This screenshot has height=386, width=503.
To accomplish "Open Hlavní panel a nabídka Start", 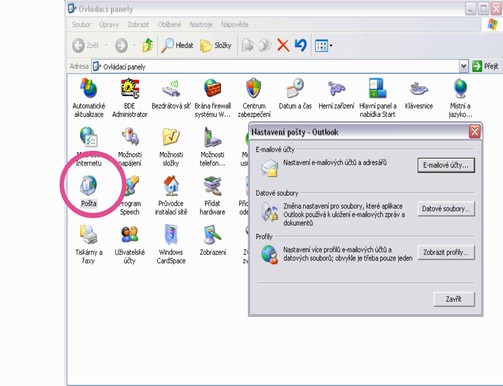I will 378,98.
